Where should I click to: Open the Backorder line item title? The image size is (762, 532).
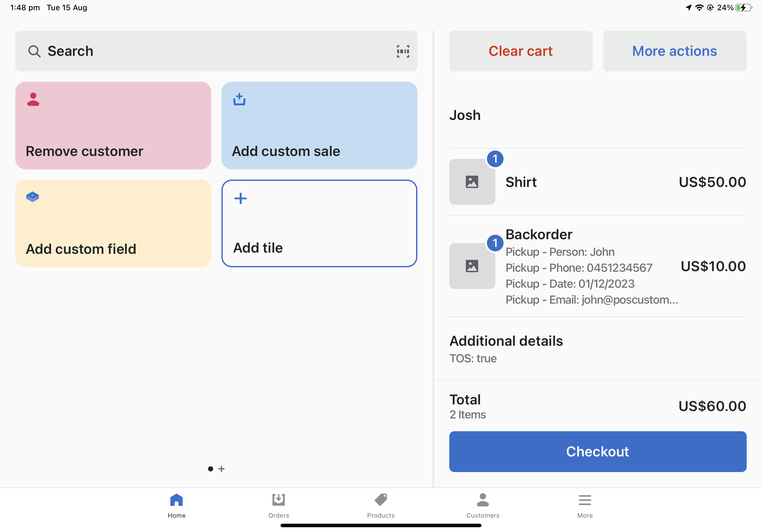(539, 234)
